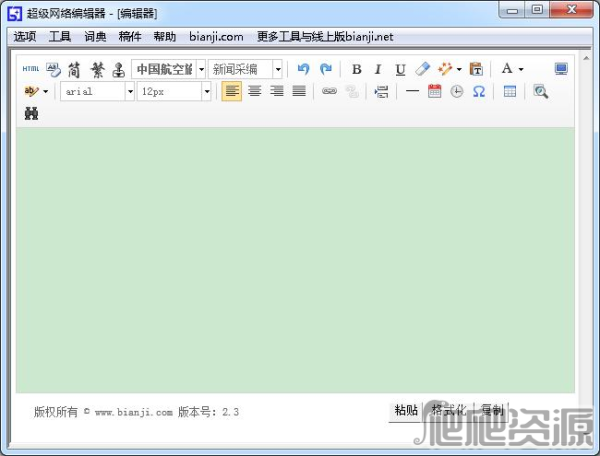Toggle underline formatting
This screenshot has width=600, height=456.
(x=400, y=70)
